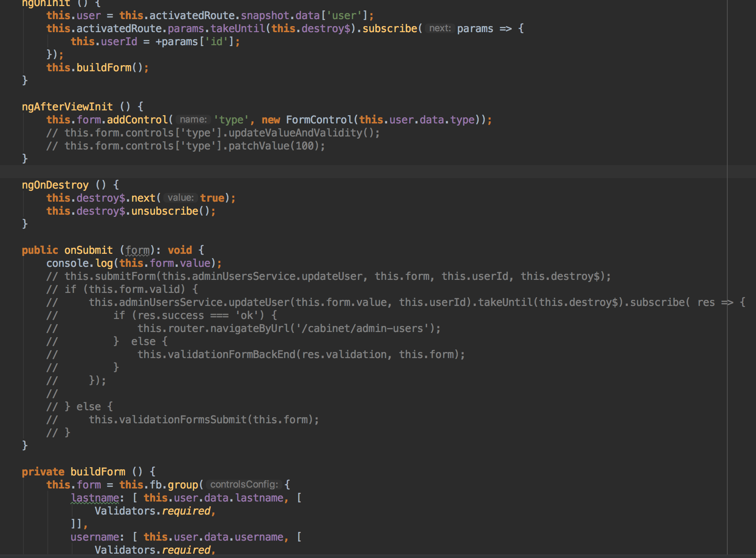Click the commented submitForm line
The image size is (756, 558).
(x=328, y=276)
